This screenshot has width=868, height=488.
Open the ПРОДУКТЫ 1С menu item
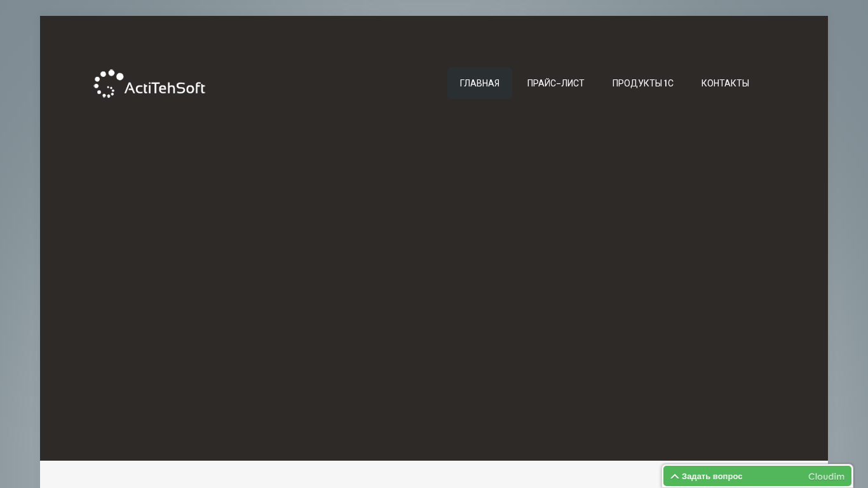(x=642, y=83)
